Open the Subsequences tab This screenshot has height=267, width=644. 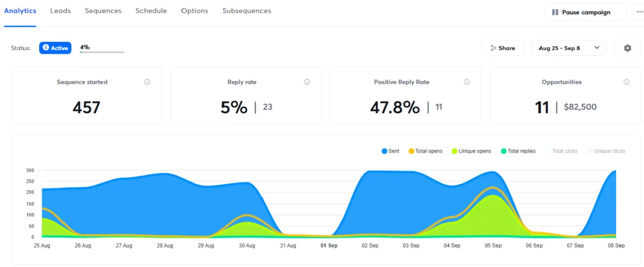(x=247, y=11)
